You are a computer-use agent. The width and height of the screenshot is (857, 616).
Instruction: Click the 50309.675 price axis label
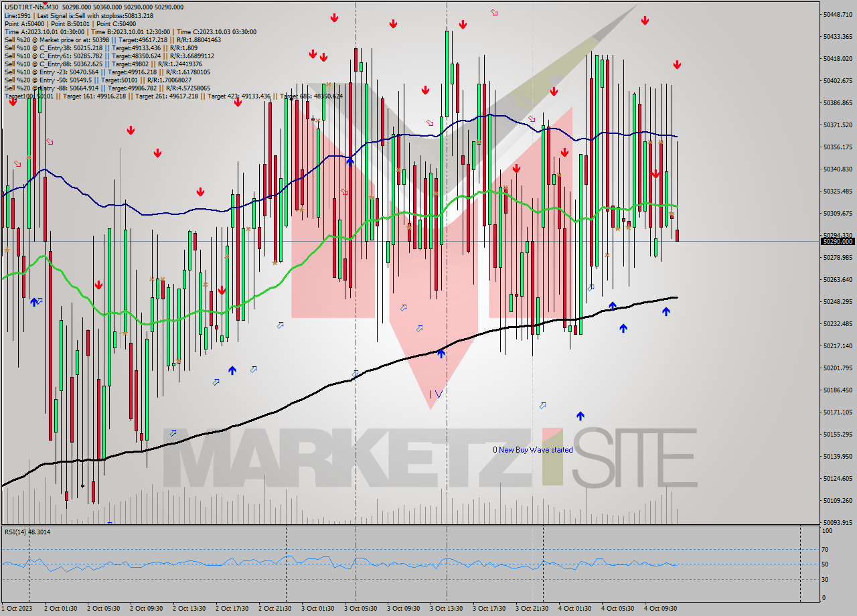(x=838, y=213)
